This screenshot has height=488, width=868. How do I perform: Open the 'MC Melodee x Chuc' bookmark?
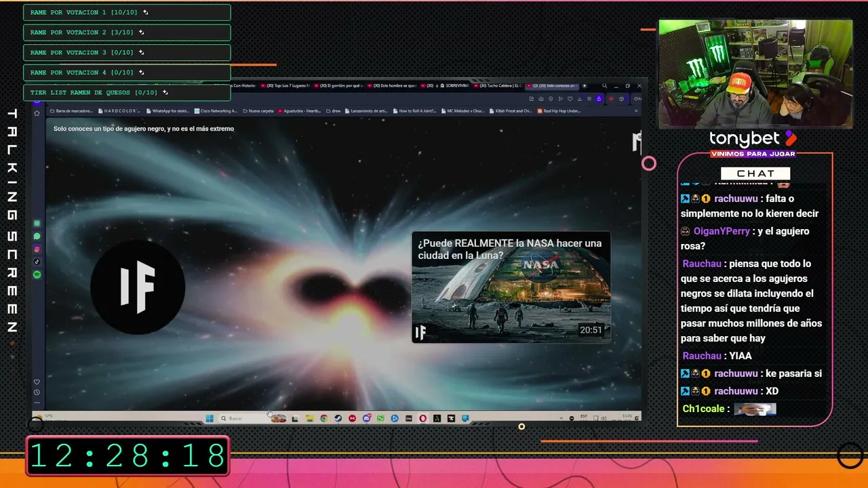[462, 110]
